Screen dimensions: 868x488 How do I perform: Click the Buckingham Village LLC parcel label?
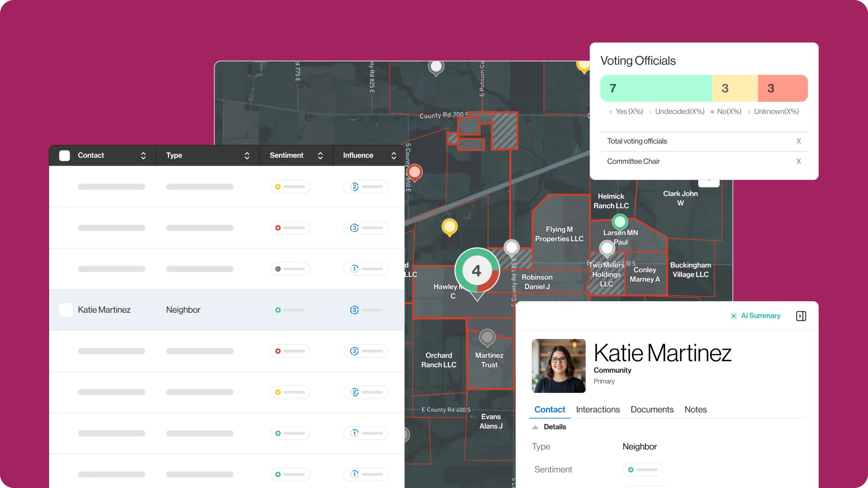click(x=690, y=270)
